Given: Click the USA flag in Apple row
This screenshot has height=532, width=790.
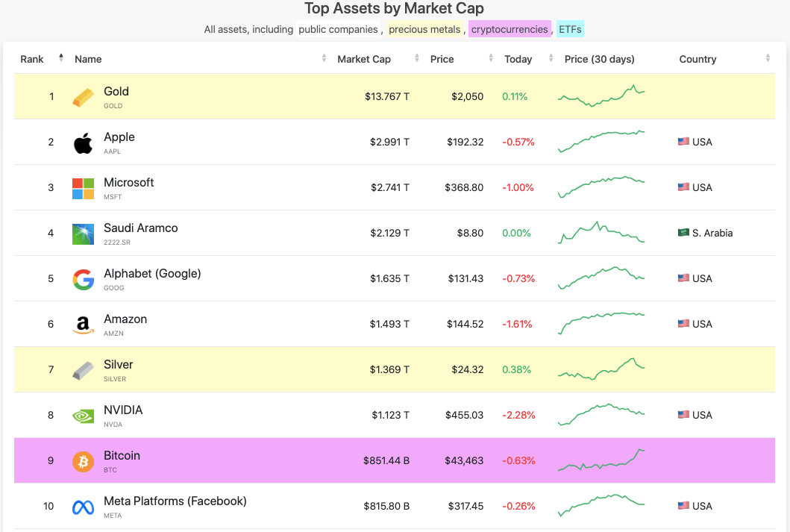Looking at the screenshot, I should click(x=683, y=142).
